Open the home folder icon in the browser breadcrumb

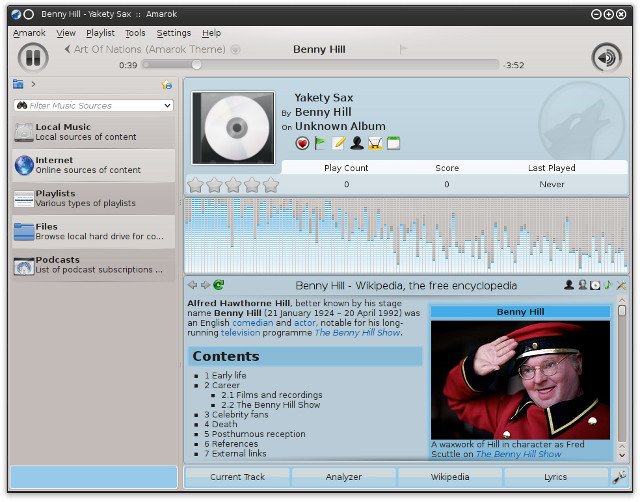[18, 84]
